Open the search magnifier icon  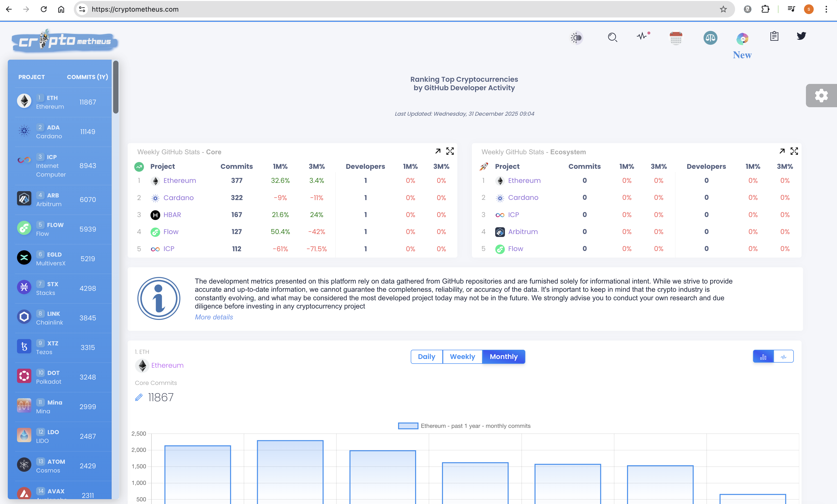(x=612, y=38)
